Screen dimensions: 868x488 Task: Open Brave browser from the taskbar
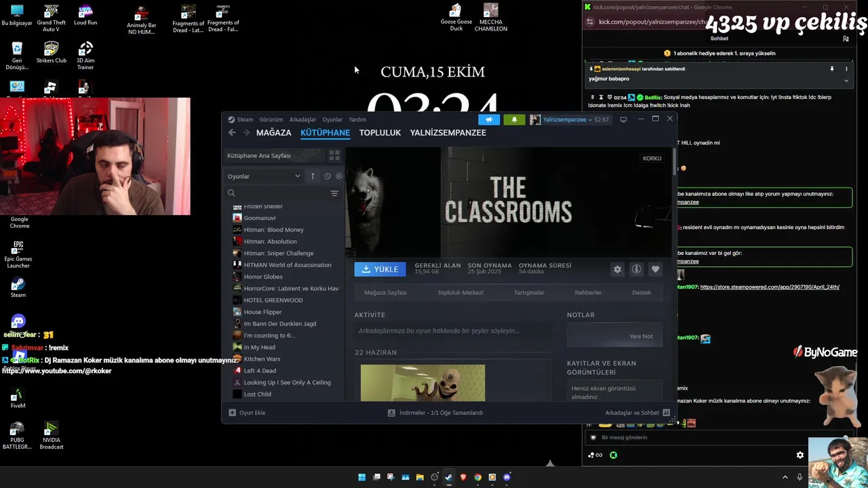click(463, 477)
